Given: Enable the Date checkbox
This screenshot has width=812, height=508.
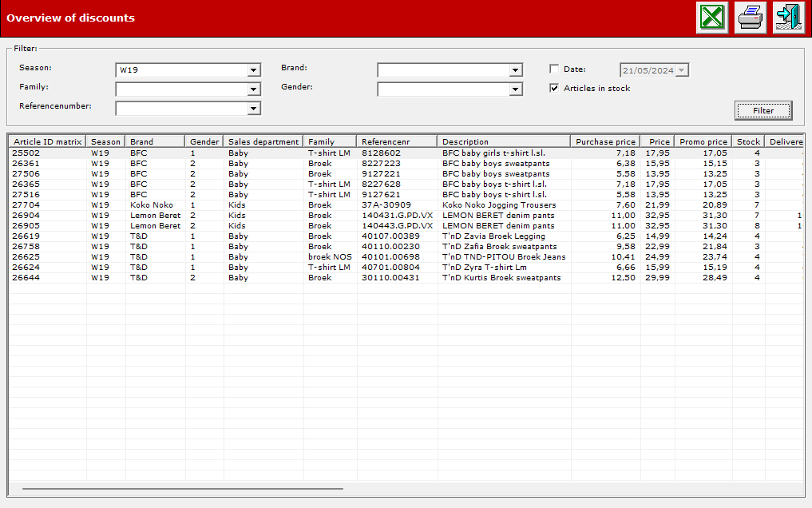Looking at the screenshot, I should click(x=554, y=69).
